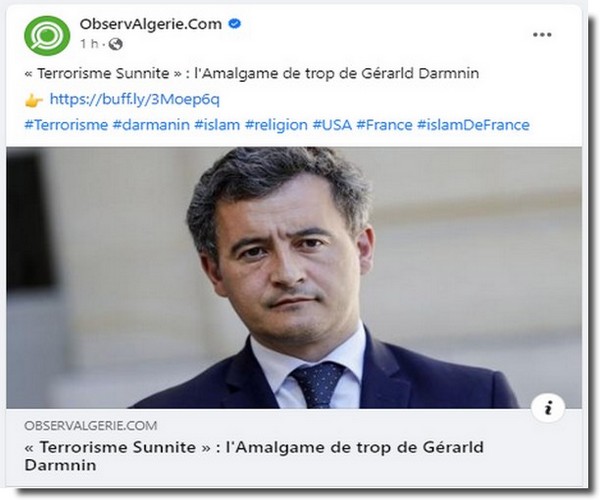Screen dimensions: 600x500
Task: Click the #USA hashtag
Action: point(332,125)
